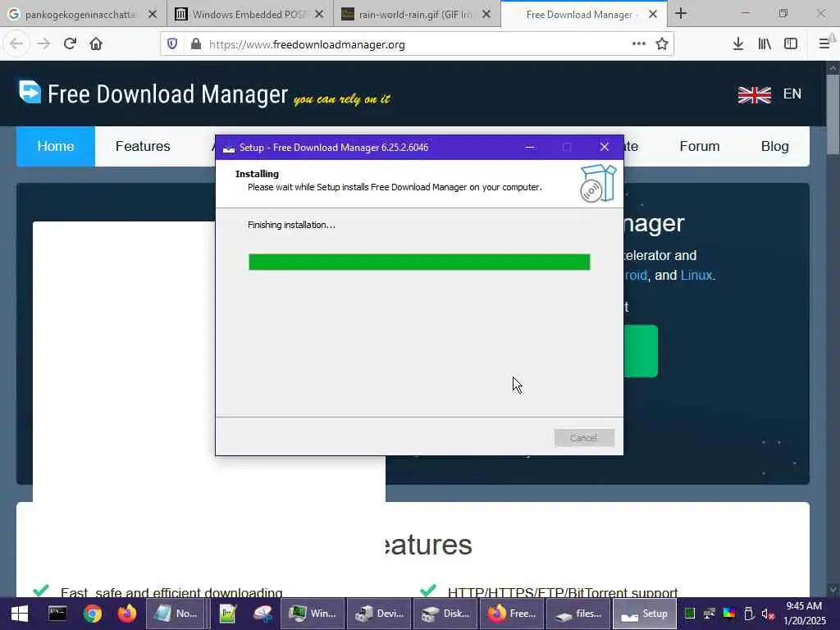
Task: Click the network tray icon
Action: 710,614
